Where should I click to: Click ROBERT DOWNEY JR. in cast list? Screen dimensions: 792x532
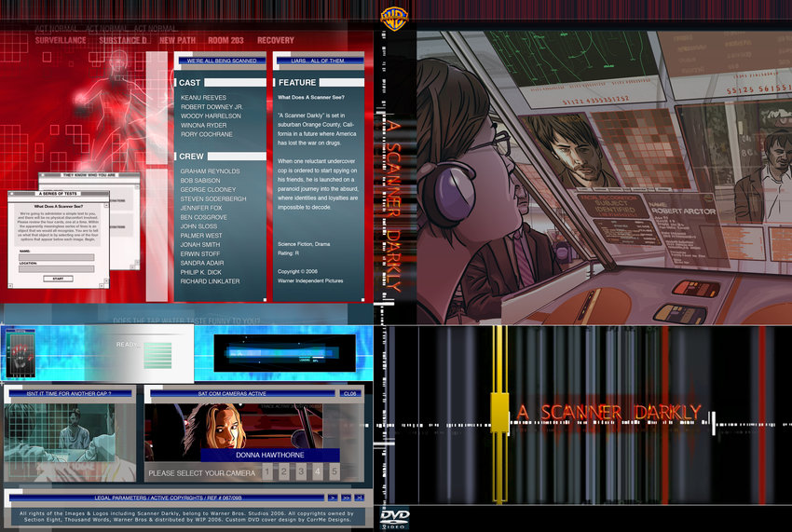212,106
